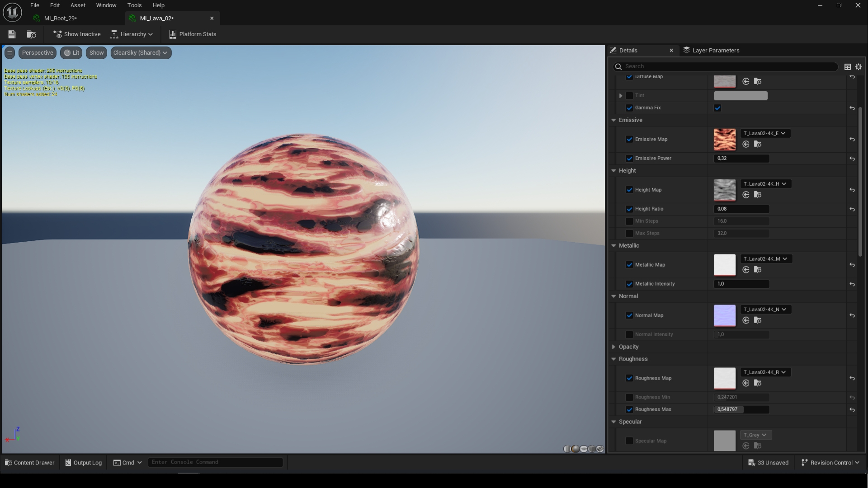This screenshot has height=488, width=868.
Task: Select the sphere preview mesh icon
Action: point(575,449)
